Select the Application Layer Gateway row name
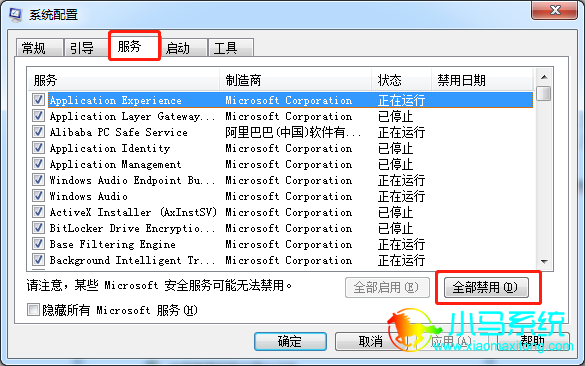The image size is (585, 366). click(132, 116)
